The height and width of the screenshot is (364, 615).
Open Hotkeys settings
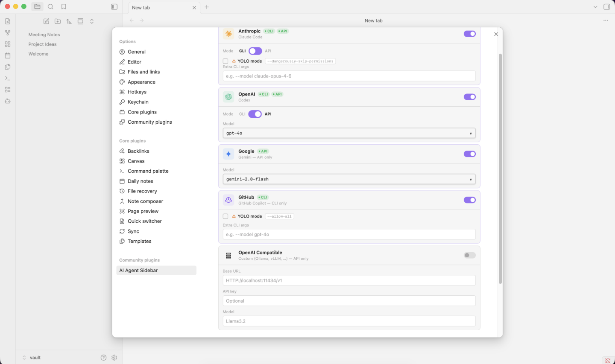(137, 92)
